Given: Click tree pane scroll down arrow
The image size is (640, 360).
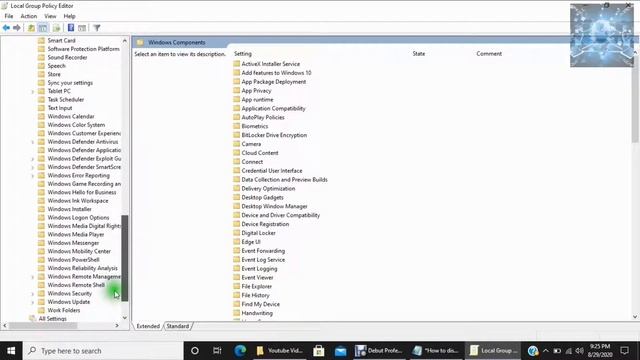Looking at the screenshot, I should pos(125,318).
